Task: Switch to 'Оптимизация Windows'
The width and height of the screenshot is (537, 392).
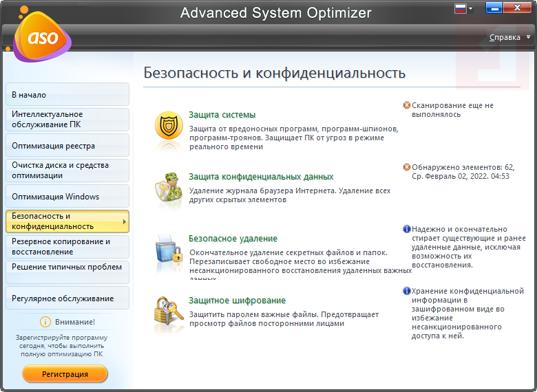Action: click(x=67, y=196)
